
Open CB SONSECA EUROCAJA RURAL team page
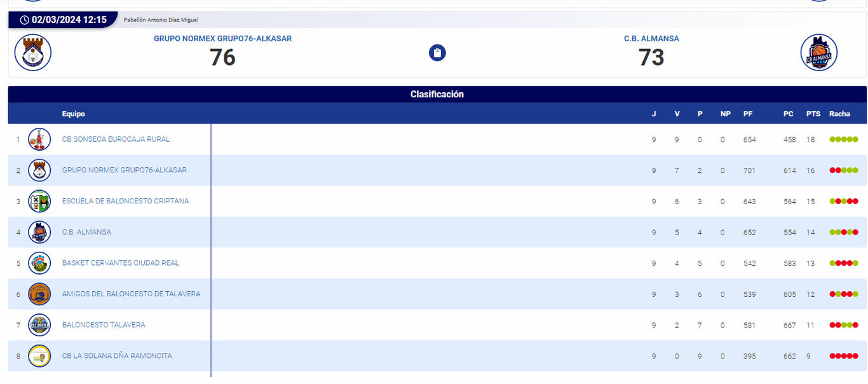pos(116,139)
